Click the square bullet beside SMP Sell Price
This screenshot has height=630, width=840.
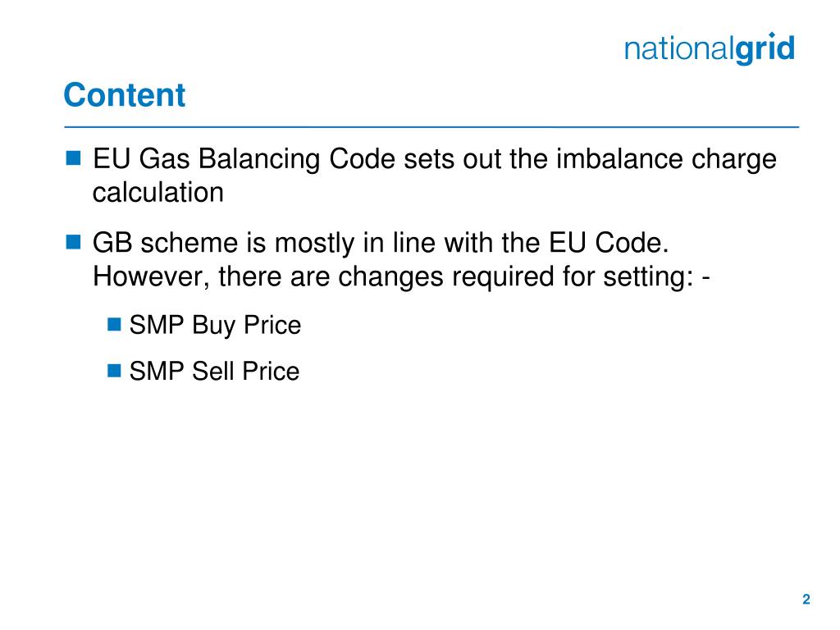(x=114, y=370)
